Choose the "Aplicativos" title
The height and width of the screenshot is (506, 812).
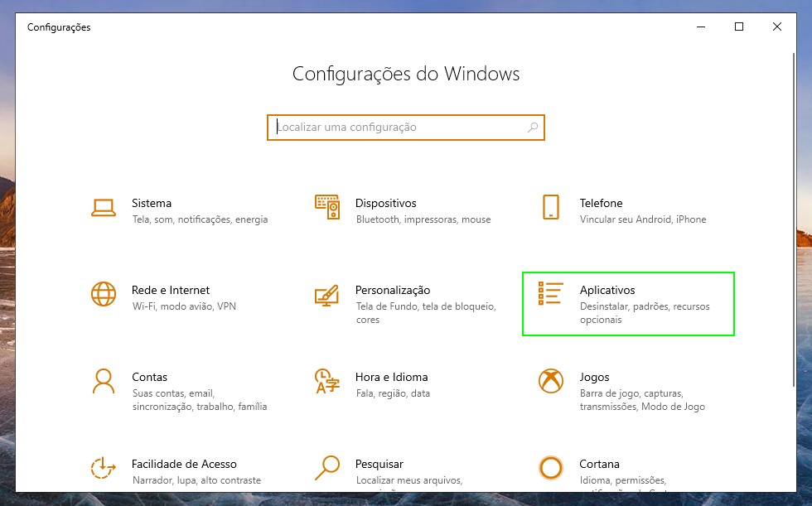pos(607,290)
